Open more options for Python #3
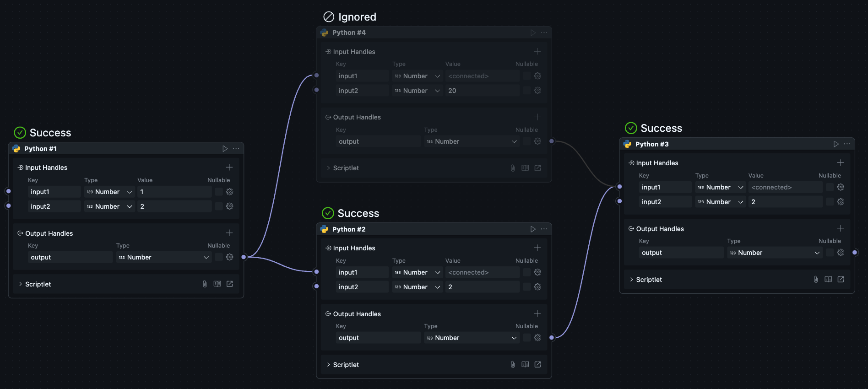This screenshot has height=389, width=868. tap(847, 144)
